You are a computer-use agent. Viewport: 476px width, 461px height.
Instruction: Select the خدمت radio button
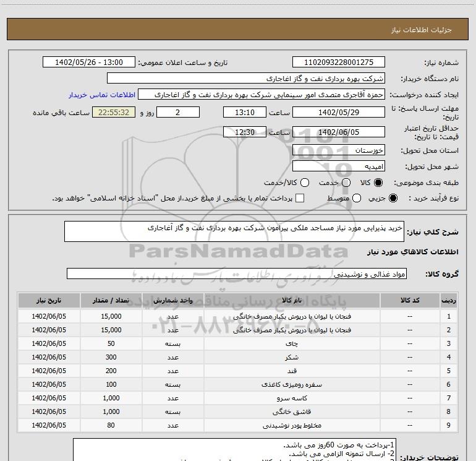click(346, 183)
